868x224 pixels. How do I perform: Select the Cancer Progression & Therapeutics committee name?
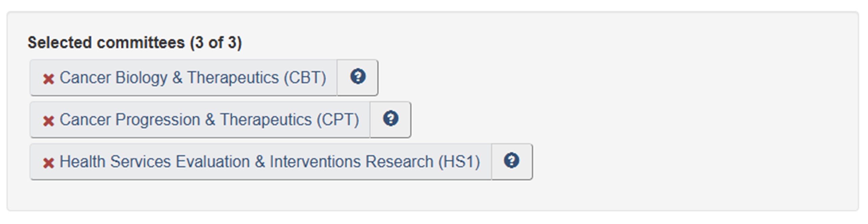[209, 120]
